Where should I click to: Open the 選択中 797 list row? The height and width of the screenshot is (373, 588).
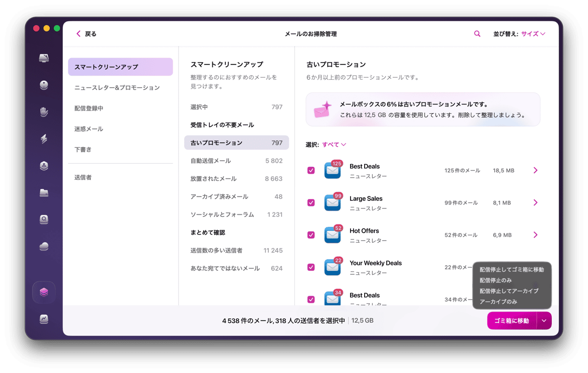coord(236,107)
